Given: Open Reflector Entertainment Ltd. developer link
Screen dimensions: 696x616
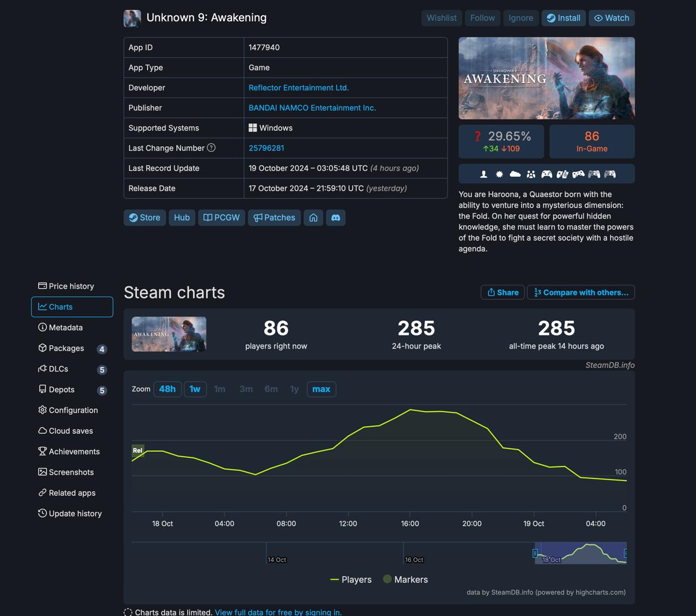Looking at the screenshot, I should (299, 88).
